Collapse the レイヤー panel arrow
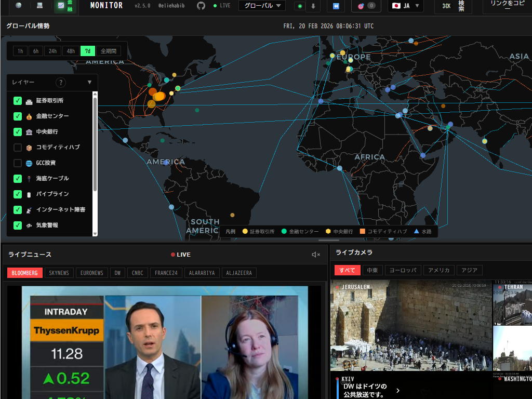 coord(89,82)
